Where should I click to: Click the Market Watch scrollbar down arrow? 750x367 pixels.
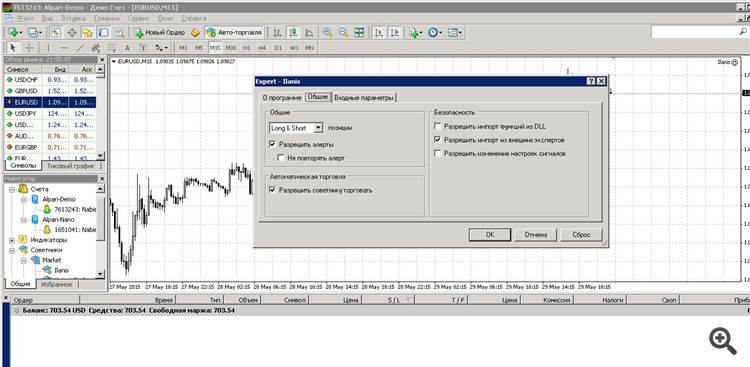pos(100,156)
